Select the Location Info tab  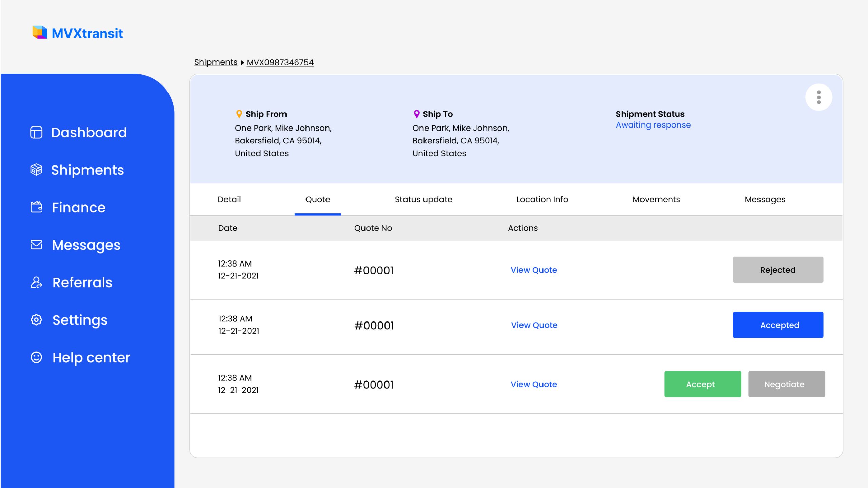pos(542,199)
